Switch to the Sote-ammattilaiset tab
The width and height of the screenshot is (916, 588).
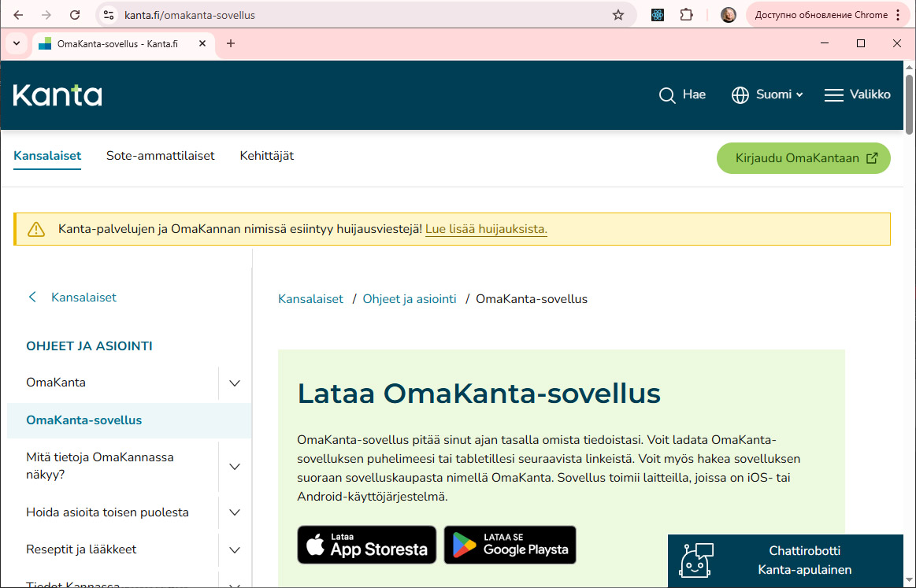(x=160, y=155)
